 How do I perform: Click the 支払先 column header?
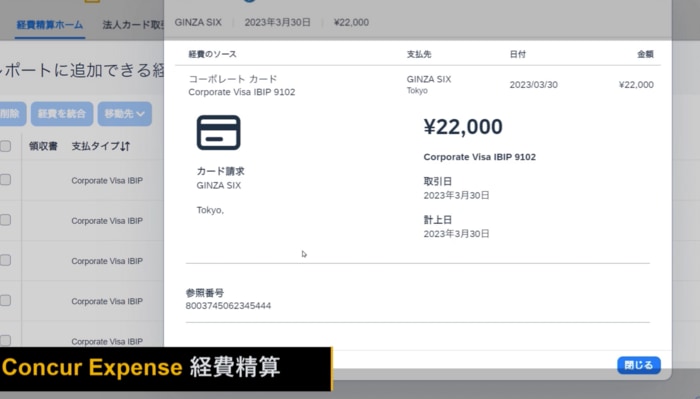coord(419,54)
